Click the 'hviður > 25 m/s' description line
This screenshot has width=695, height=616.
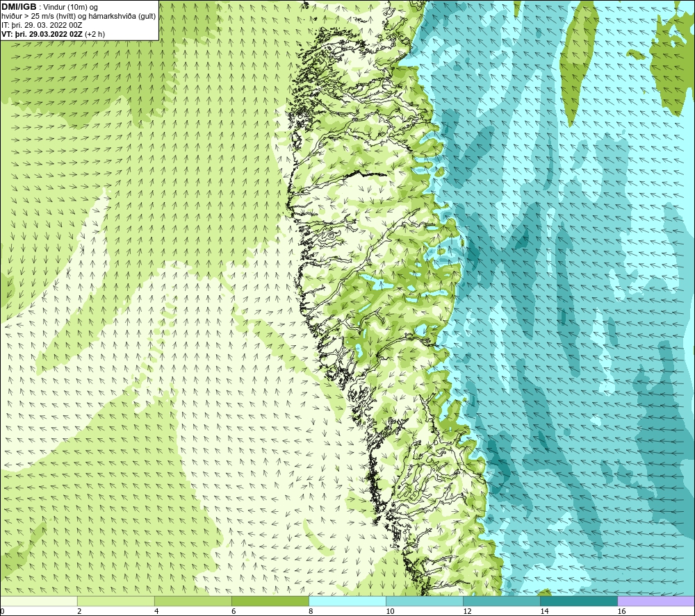[x=79, y=17]
